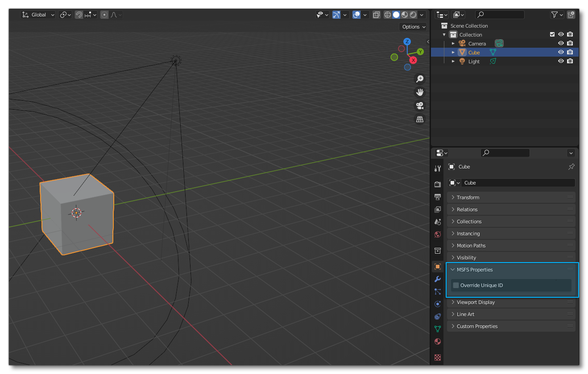Open the viewport shading options arrow
Viewport: 588px width, 374px height.
[x=422, y=15]
